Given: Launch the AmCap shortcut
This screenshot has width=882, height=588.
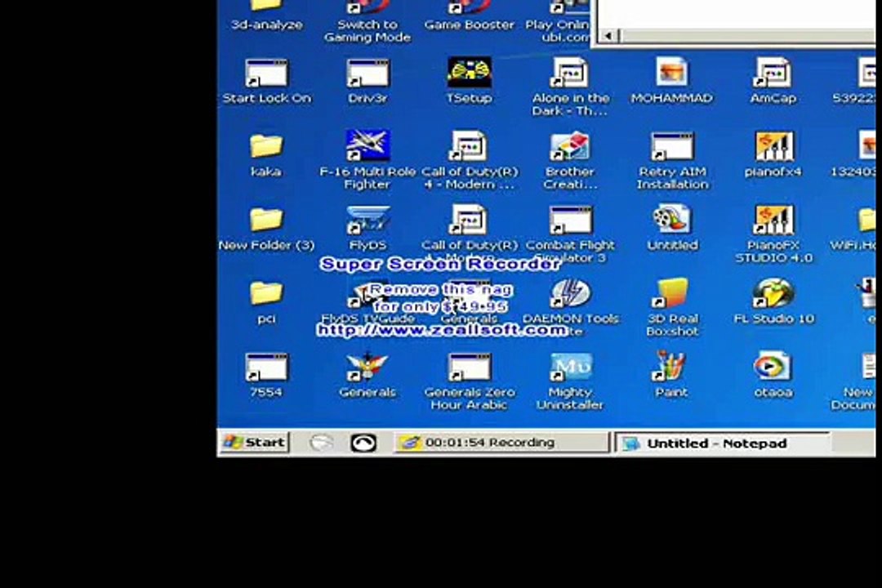Looking at the screenshot, I should 773,73.
